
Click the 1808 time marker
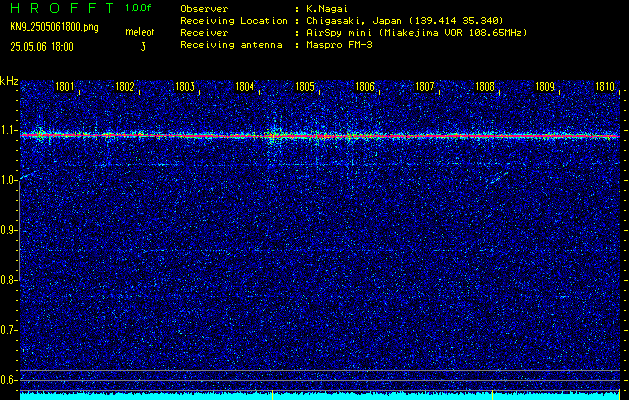coord(485,86)
